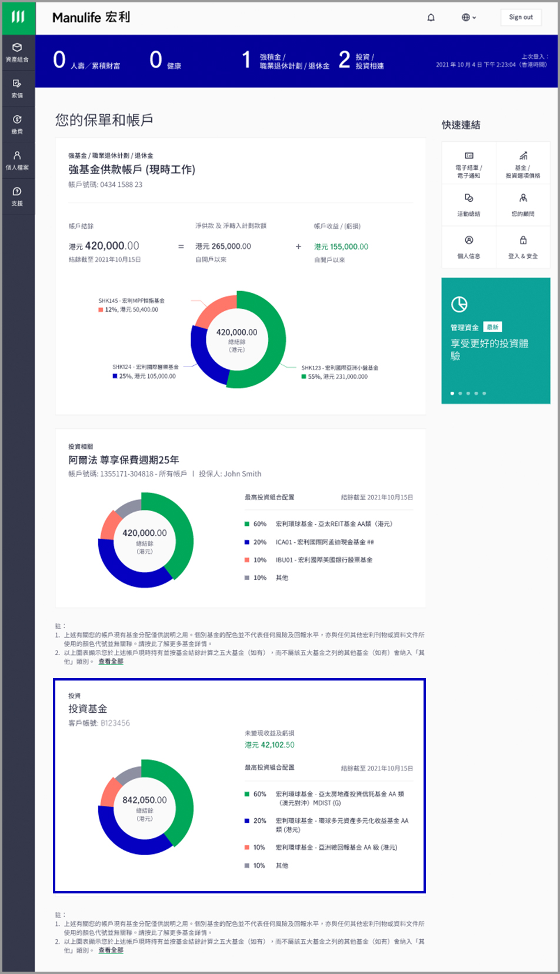
Task: Click bottom 查看全部 link
Action: (x=111, y=950)
